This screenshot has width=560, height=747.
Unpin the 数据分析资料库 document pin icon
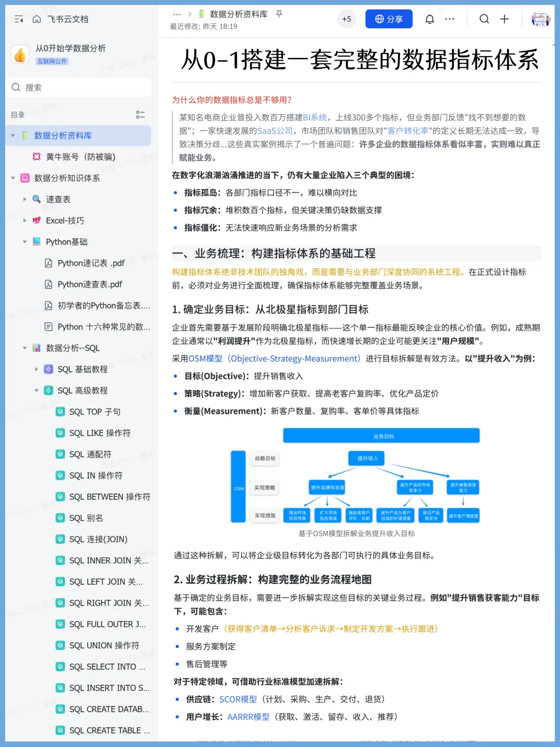point(278,15)
